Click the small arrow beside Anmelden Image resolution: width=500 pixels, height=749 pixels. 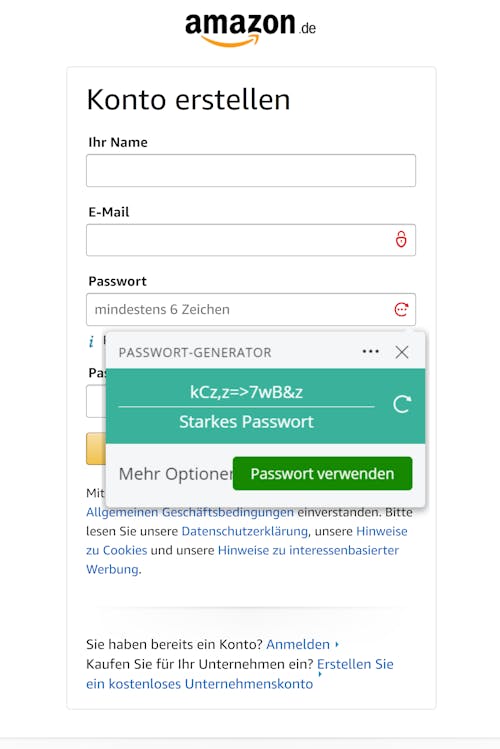[x=337, y=644]
